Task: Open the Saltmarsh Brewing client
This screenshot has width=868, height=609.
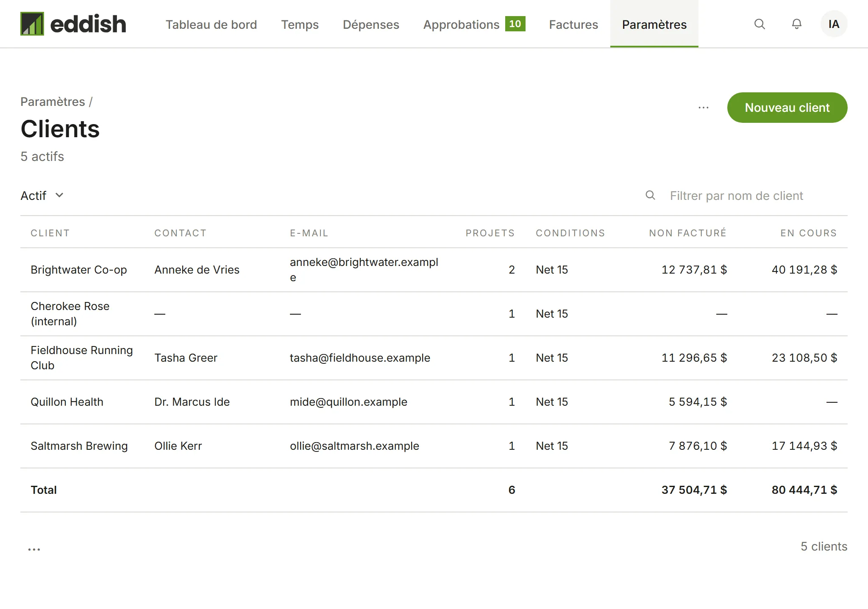Action: click(x=79, y=446)
